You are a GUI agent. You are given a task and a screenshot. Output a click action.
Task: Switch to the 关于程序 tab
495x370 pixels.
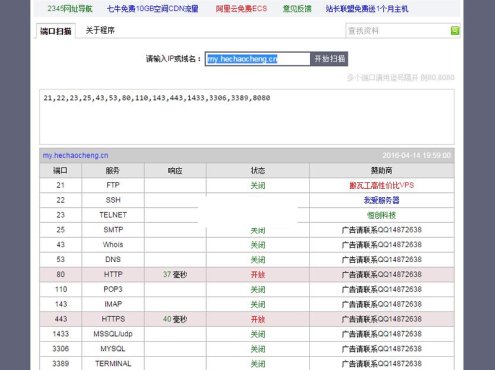click(x=100, y=30)
